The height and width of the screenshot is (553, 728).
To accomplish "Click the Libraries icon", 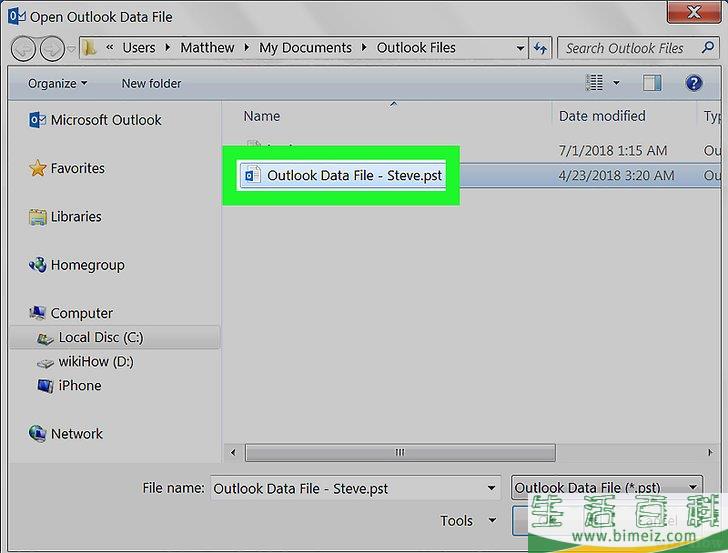I will click(38, 217).
